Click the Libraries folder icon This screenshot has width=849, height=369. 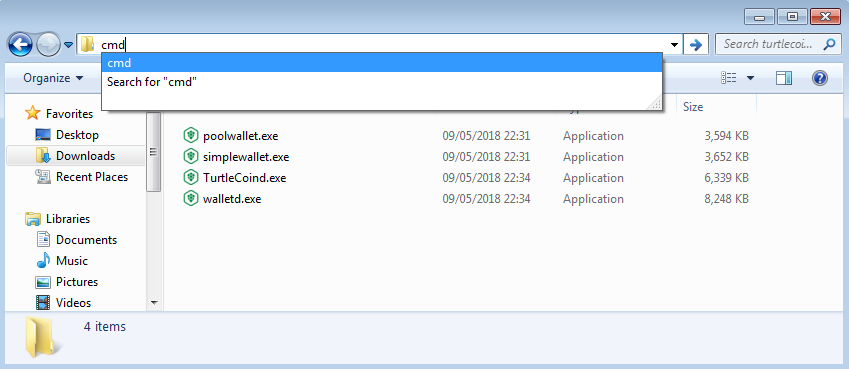33,219
